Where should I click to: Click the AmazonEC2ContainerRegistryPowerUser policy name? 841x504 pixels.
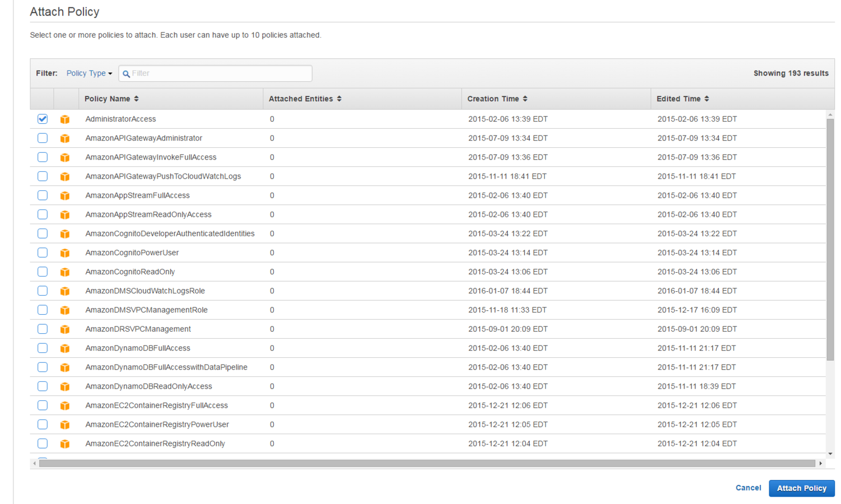157,424
